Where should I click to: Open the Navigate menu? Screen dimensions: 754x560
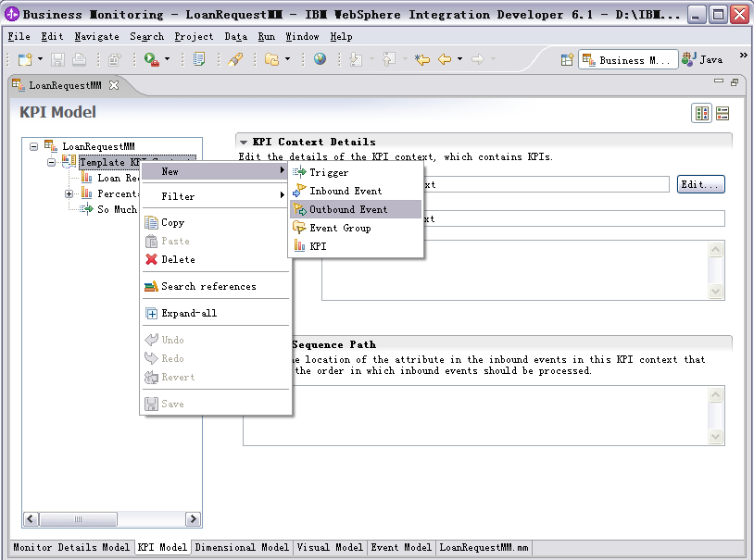click(96, 36)
